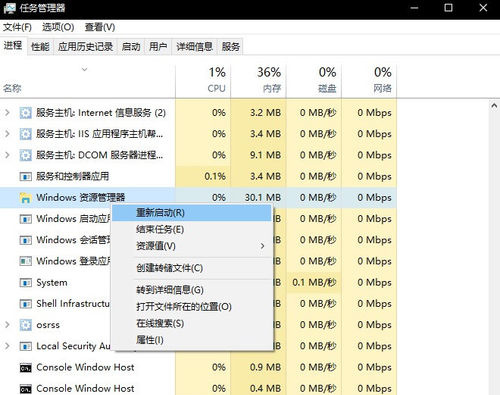The image size is (500, 395).
Task: Click the osrss gear icon
Action: (x=26, y=325)
